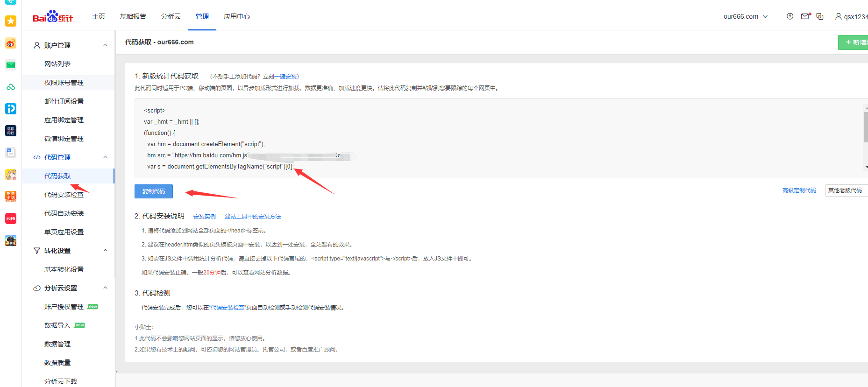
Task: Open 微信绑定管理 in the sidebar
Action: click(64, 139)
